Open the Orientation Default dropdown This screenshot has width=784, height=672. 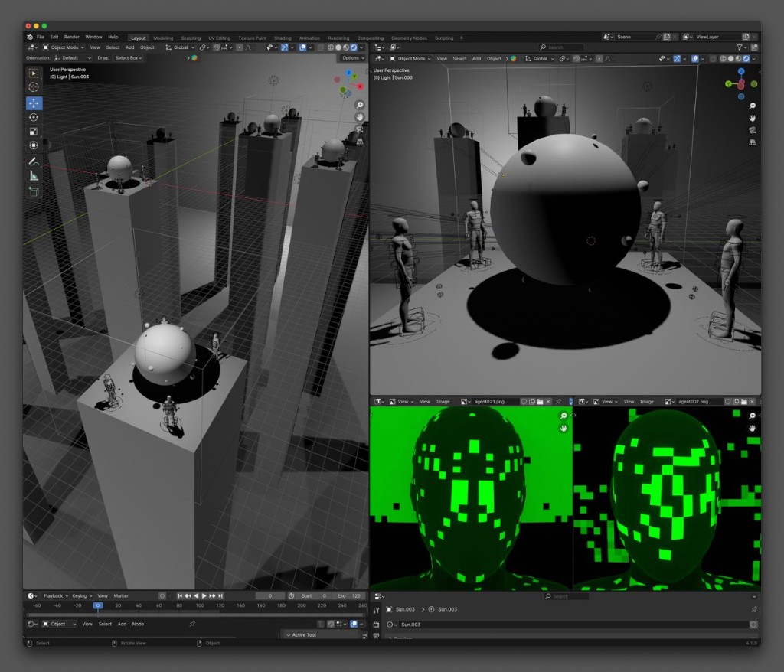[x=73, y=58]
